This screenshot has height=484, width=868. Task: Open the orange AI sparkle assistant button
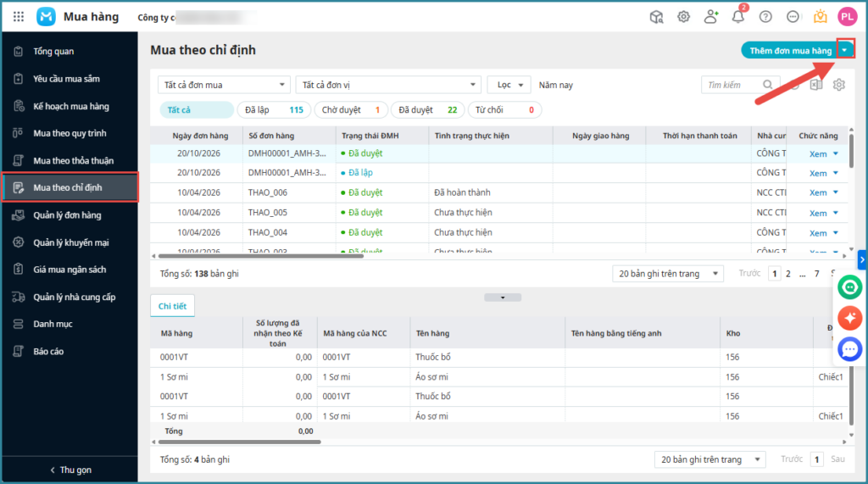[x=849, y=318]
